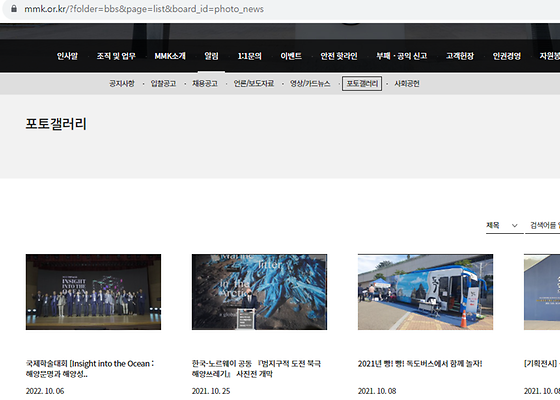Click the lock icon in address bar
This screenshot has height=400, width=560.
click(14, 9)
